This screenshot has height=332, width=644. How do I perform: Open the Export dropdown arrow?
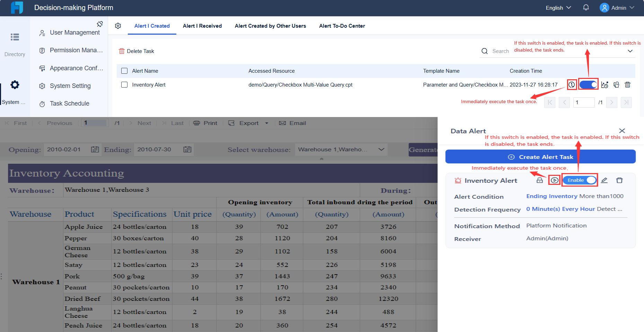267,123
